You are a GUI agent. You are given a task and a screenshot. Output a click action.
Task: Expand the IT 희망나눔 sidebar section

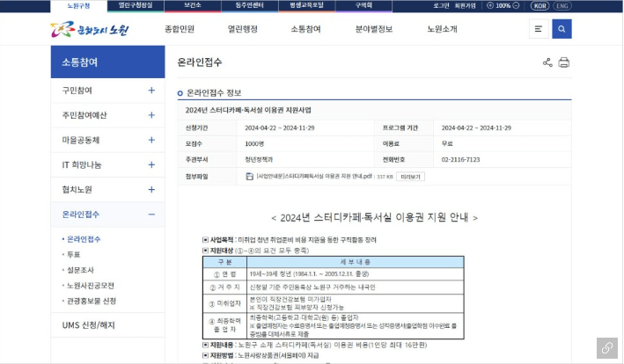(151, 165)
